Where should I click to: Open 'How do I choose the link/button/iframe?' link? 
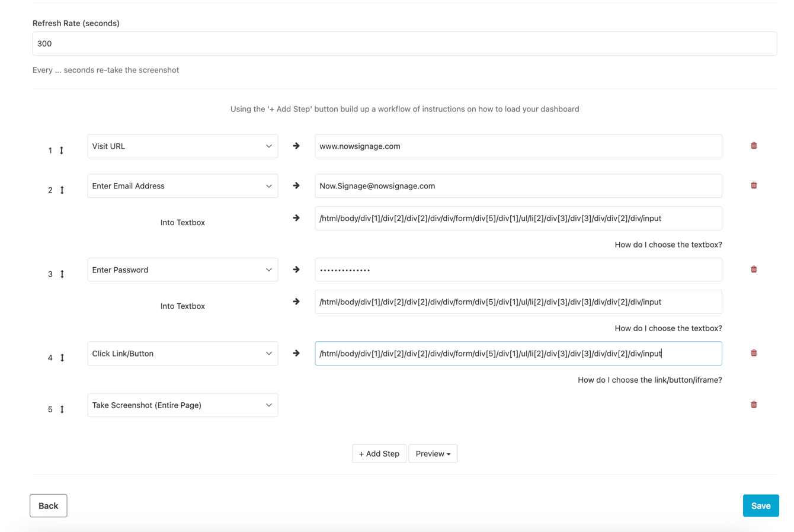point(649,380)
